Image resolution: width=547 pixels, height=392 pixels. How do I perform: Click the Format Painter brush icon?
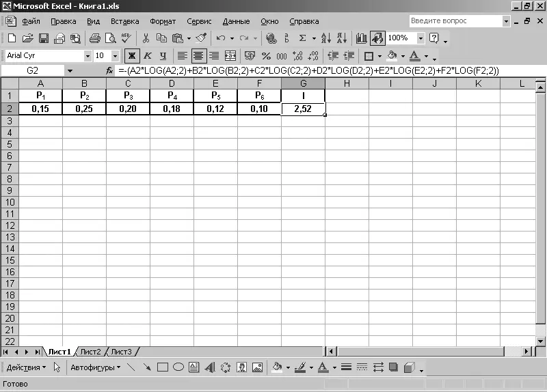pyautogui.click(x=201, y=38)
